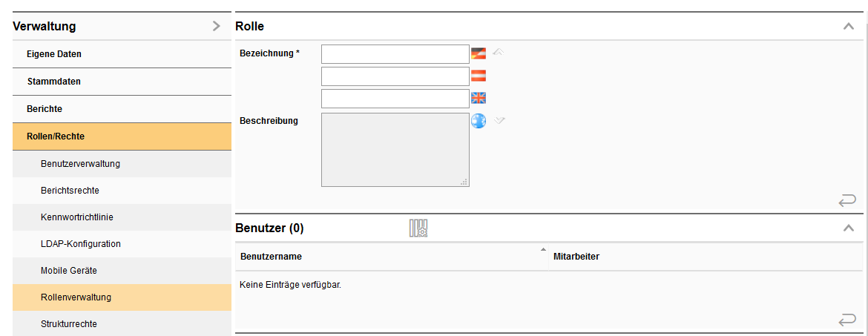Click the first Bezeichnung text field
This screenshot has width=868, height=336.
click(395, 54)
